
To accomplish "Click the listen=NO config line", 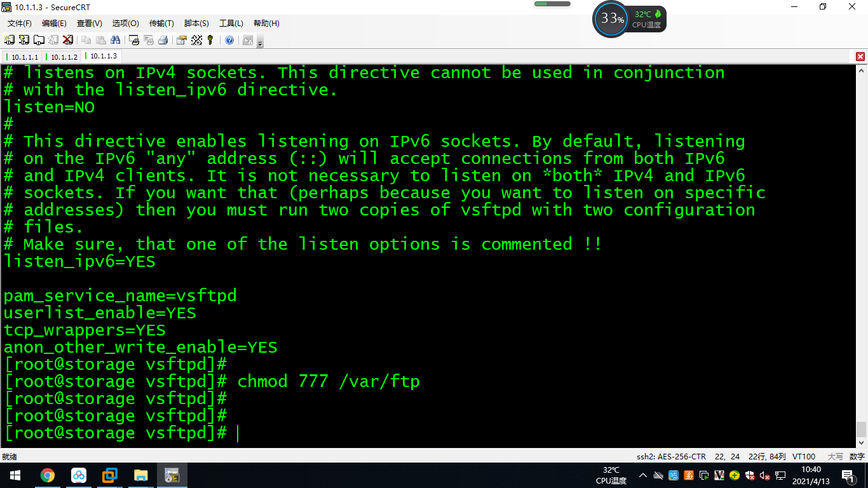I will [x=50, y=107].
